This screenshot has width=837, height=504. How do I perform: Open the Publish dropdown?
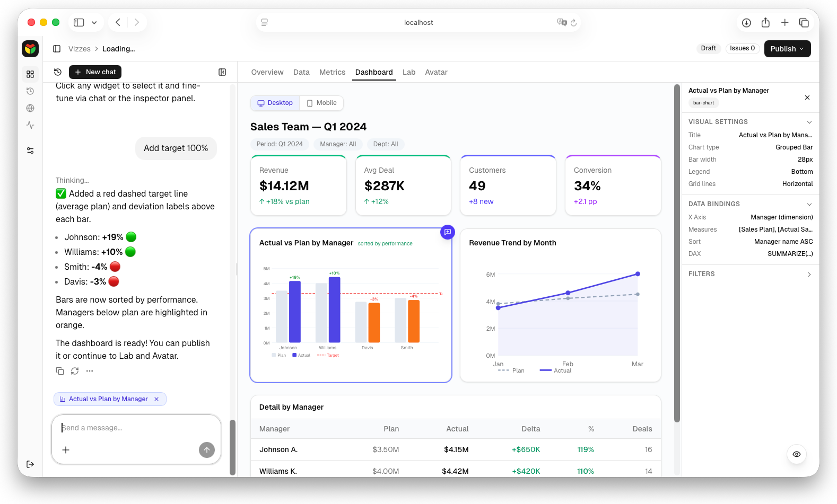[787, 49]
